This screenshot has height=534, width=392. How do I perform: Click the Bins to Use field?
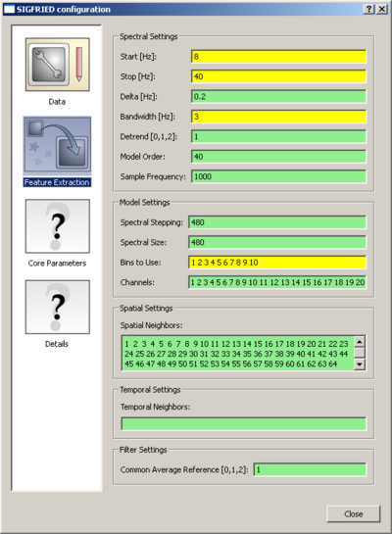coord(277,263)
